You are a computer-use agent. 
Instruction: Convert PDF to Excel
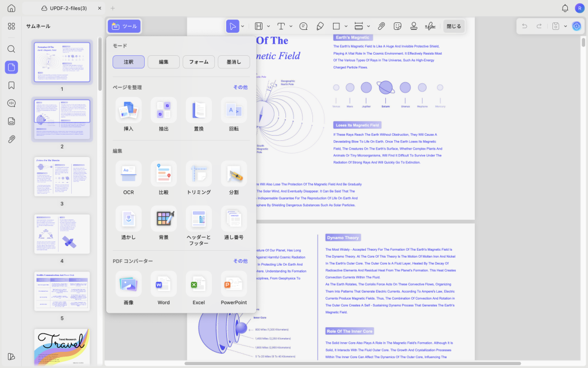[x=199, y=284]
